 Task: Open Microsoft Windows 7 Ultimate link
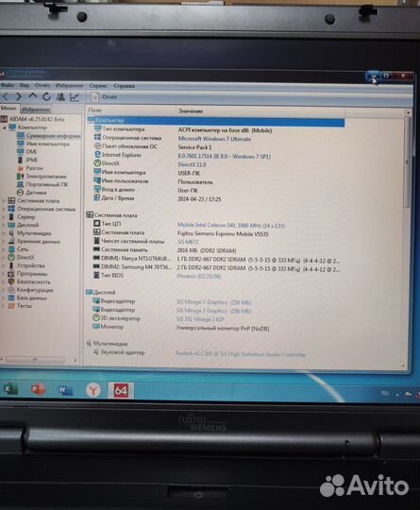point(214,139)
